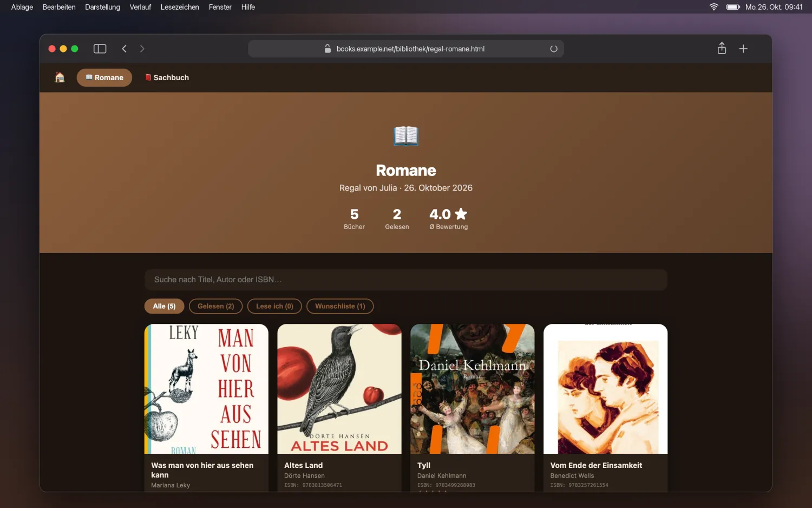Click the home icon in the navigation bar
Image resolution: width=812 pixels, height=508 pixels.
(60, 77)
